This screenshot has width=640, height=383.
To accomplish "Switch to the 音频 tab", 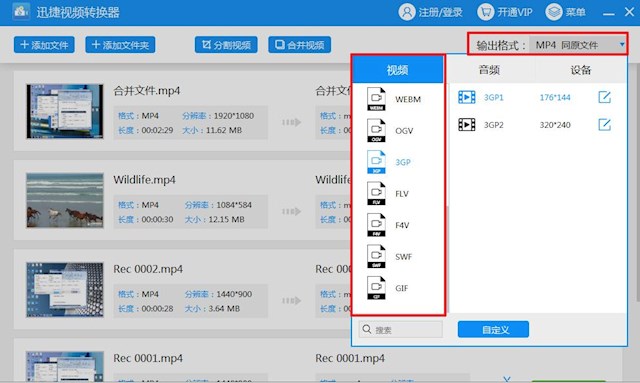I will (489, 70).
